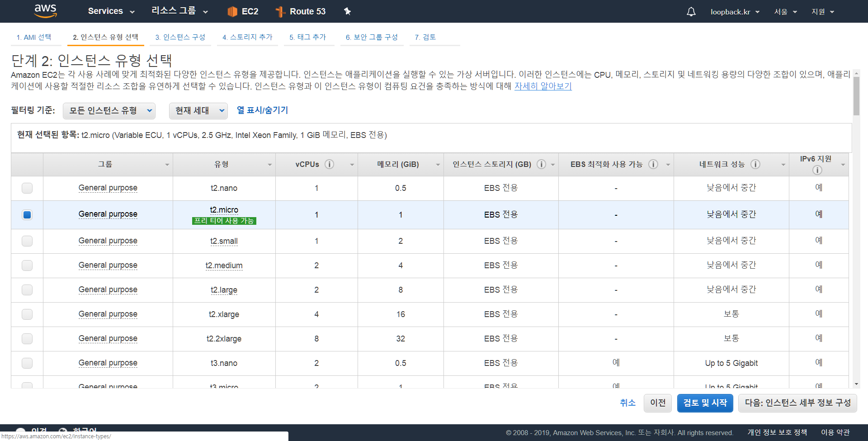Open 개인 정보 보호 정책 footer link
This screenshot has height=441, width=868.
(777, 432)
